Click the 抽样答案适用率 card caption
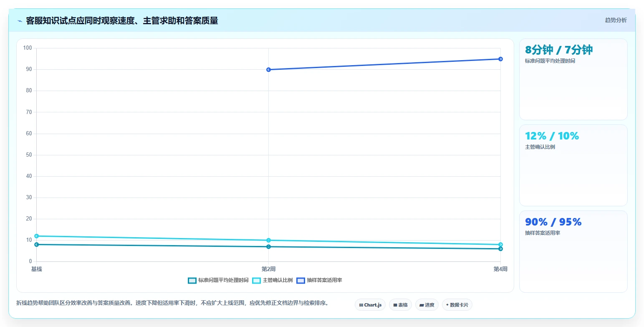 tap(543, 233)
